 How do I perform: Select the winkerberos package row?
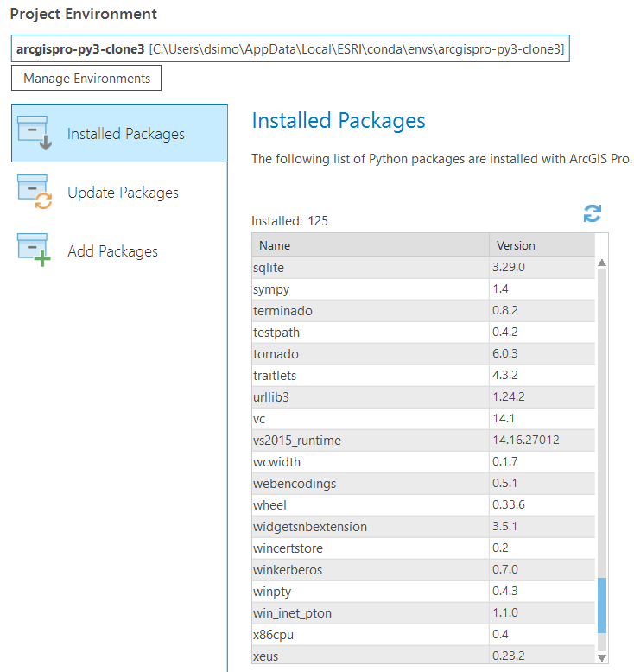click(423, 570)
